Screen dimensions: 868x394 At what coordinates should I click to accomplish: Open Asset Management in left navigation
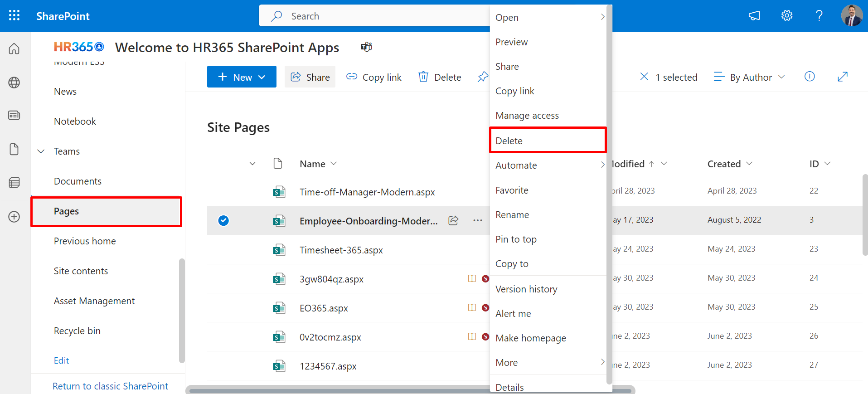point(94,301)
